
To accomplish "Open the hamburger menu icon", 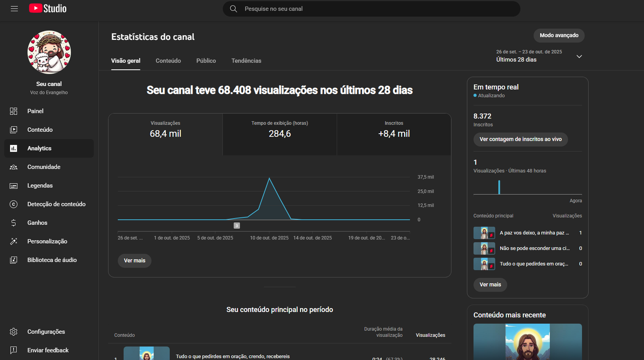I will coord(14,8).
